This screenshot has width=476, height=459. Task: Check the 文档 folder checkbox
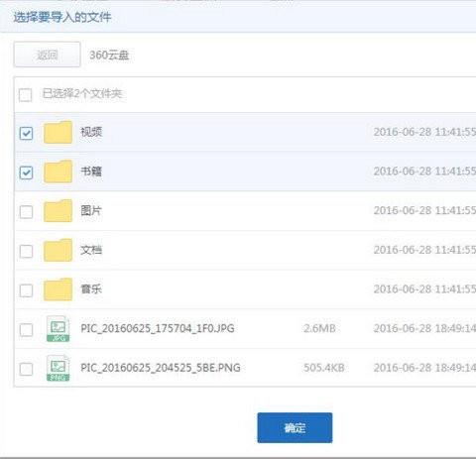point(26,252)
